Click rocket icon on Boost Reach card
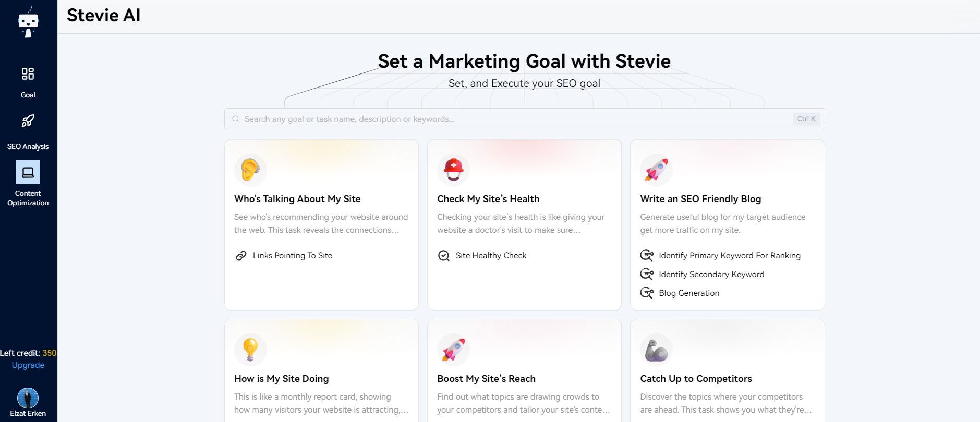The width and height of the screenshot is (980, 422). click(453, 350)
